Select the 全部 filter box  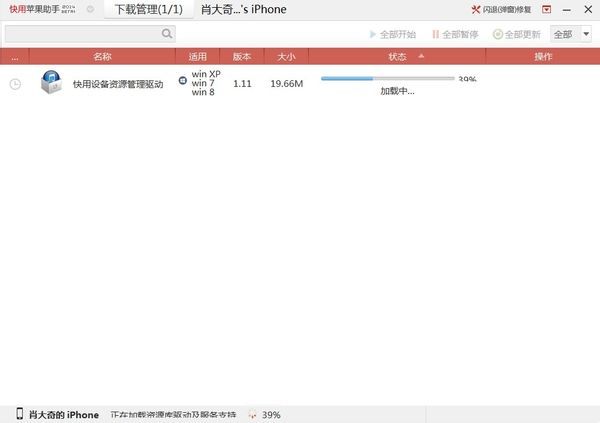click(x=571, y=34)
